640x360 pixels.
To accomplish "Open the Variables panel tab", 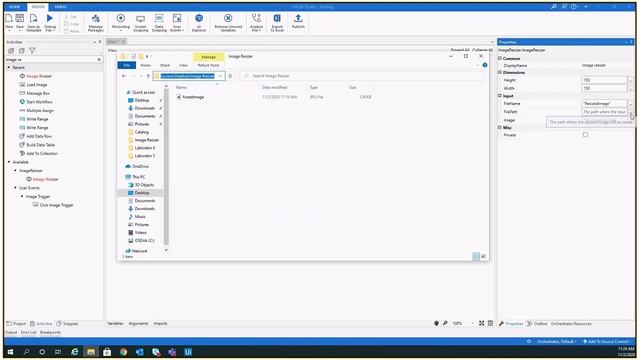I will tap(115, 323).
